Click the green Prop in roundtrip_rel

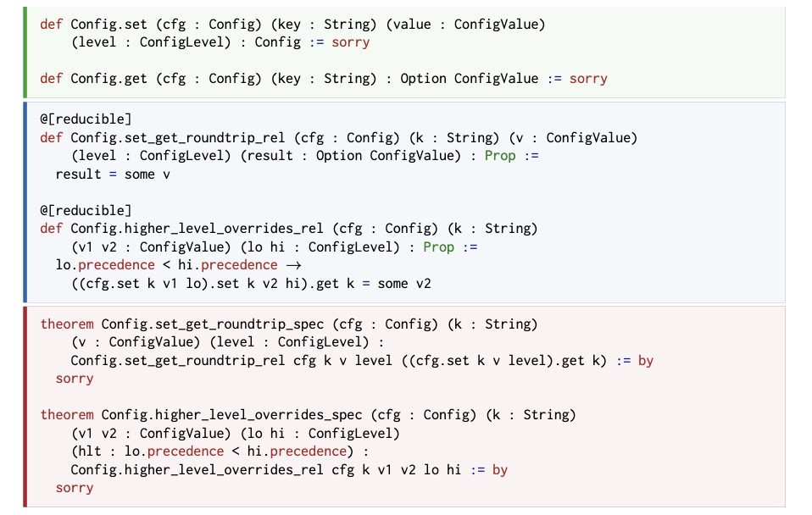click(500, 156)
